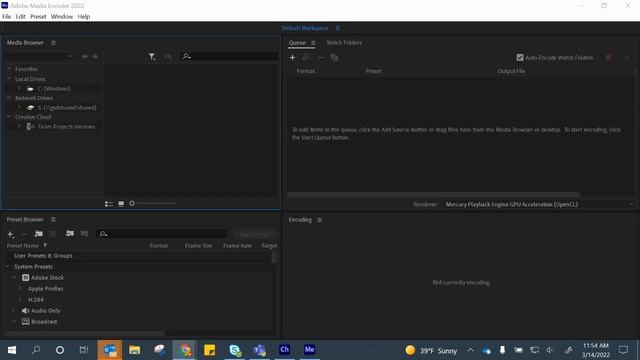Select User Presets & Groups row
The width and height of the screenshot is (640, 360).
point(139,256)
